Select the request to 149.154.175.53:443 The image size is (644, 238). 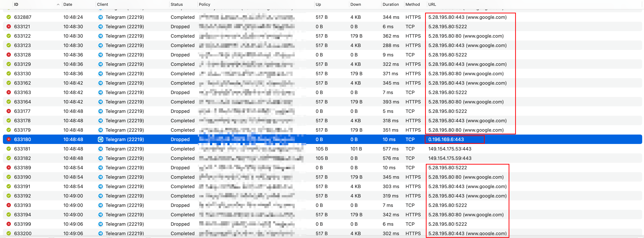pos(450,149)
